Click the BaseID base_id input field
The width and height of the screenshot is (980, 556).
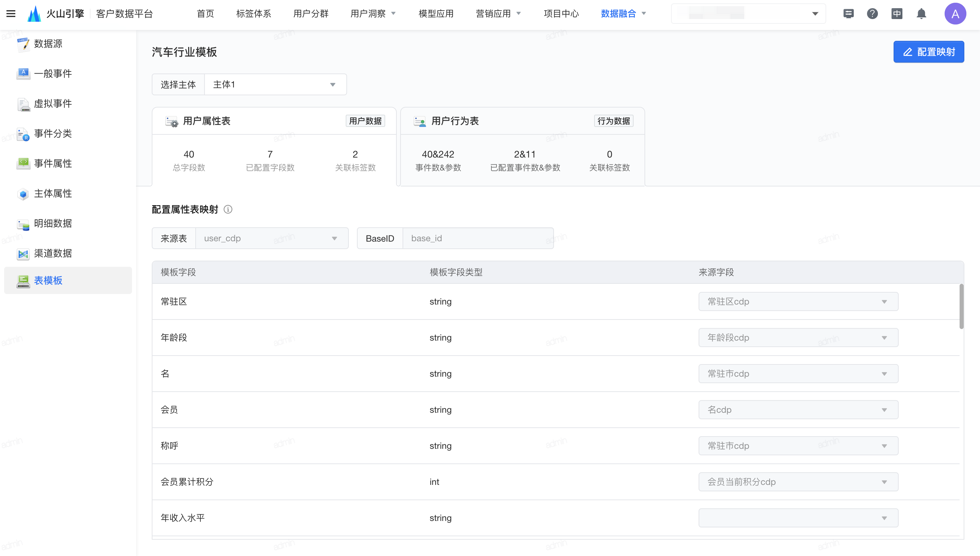coord(478,238)
